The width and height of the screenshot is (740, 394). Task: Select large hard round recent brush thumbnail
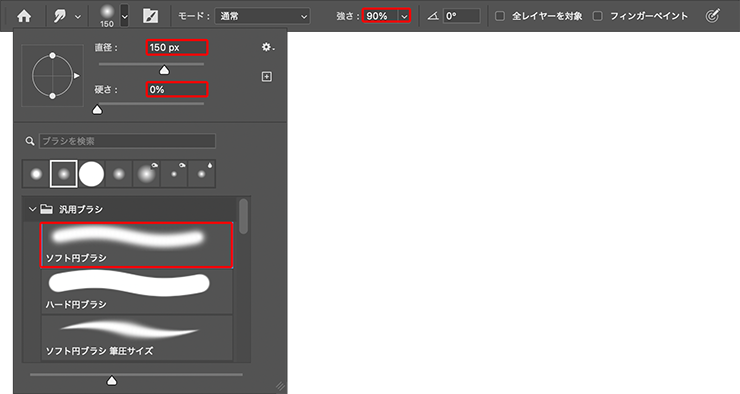tap(91, 174)
